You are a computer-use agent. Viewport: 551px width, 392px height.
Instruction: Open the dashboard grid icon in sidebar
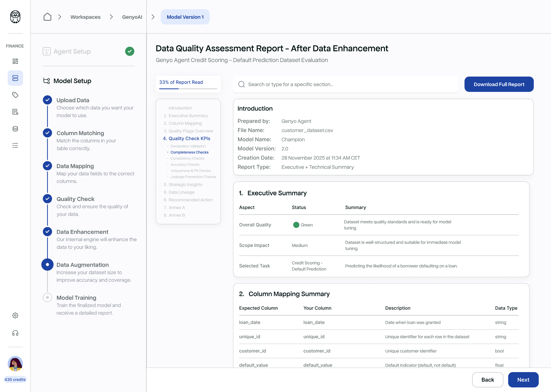pyautogui.click(x=15, y=61)
